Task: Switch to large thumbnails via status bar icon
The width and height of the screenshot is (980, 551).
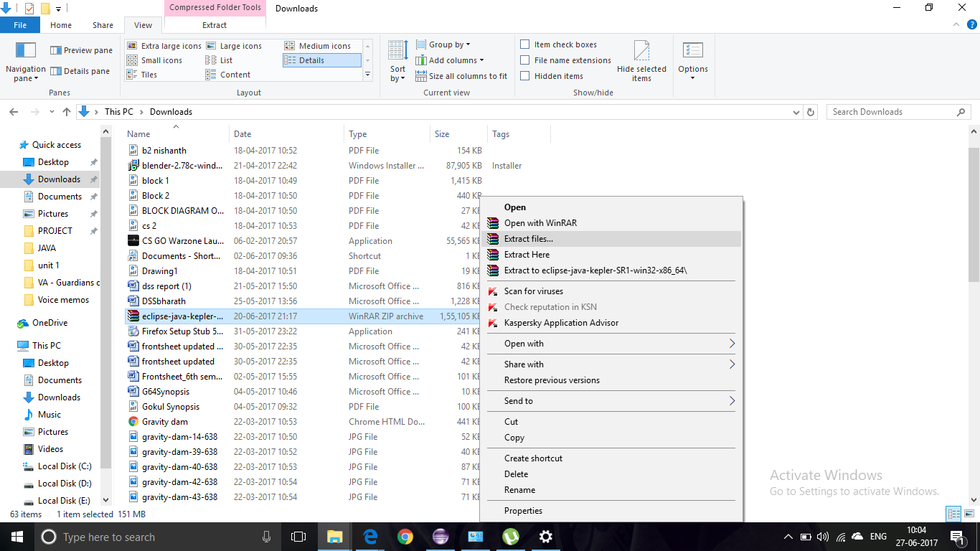Action: (969, 514)
